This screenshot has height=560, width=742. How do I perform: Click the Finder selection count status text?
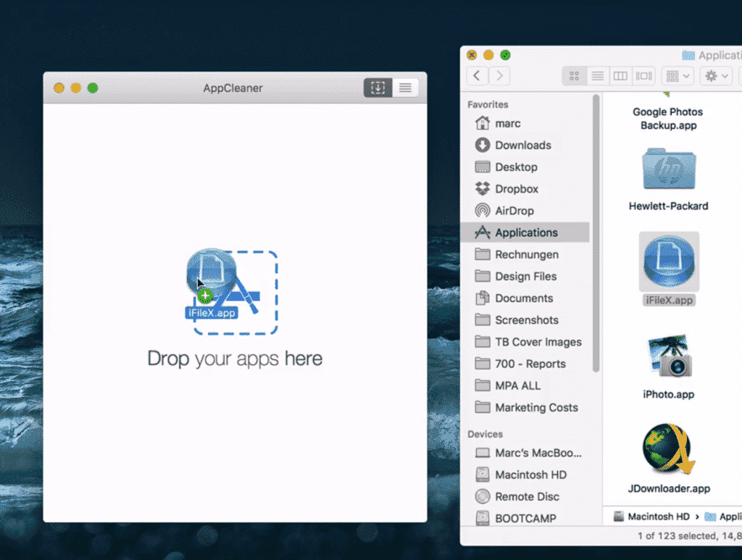[690, 536]
